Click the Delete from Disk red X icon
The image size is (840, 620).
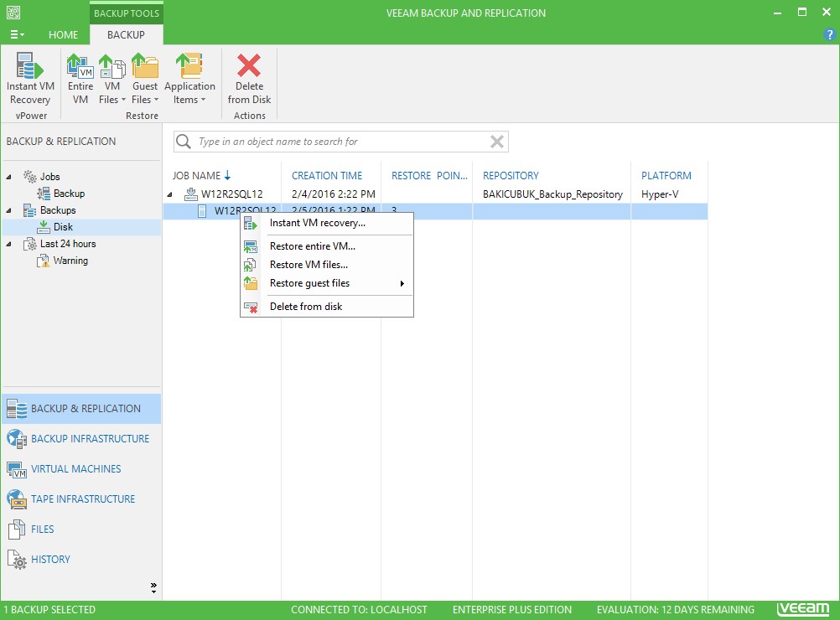pos(249,65)
